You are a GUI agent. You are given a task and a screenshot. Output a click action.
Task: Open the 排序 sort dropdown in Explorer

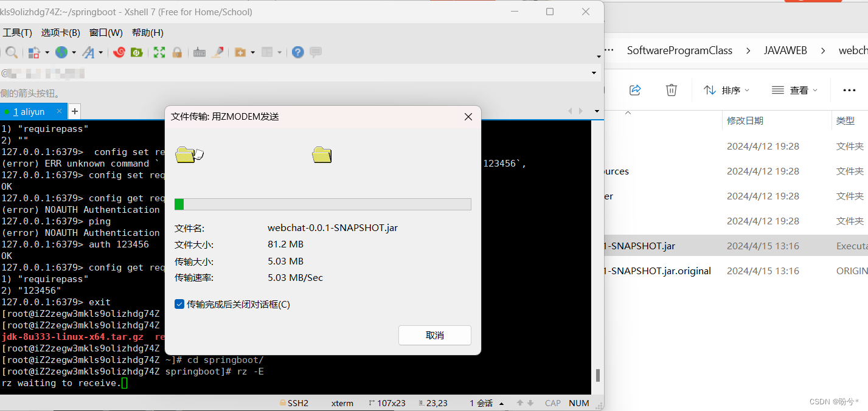click(x=726, y=90)
